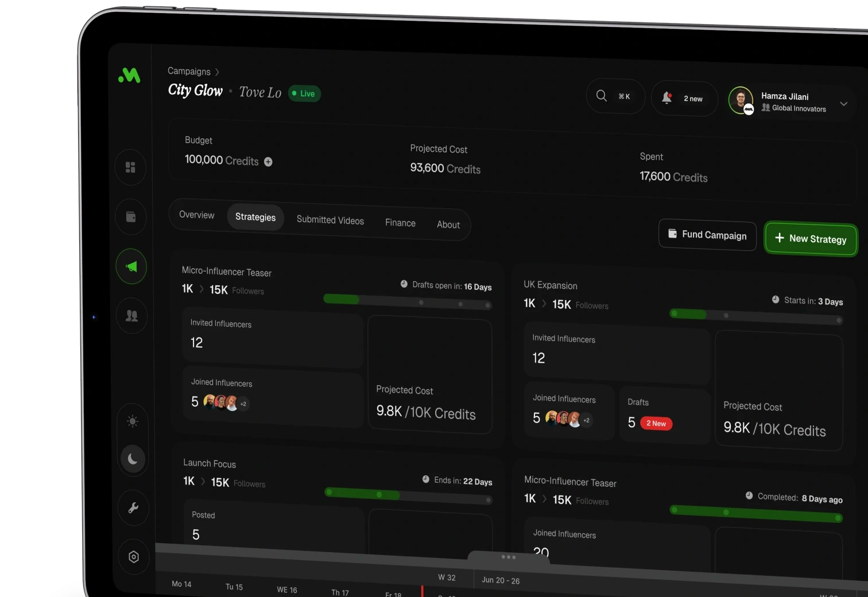The height and width of the screenshot is (597, 868).
Task: Click UK Expansion progress bar
Action: click(x=756, y=316)
